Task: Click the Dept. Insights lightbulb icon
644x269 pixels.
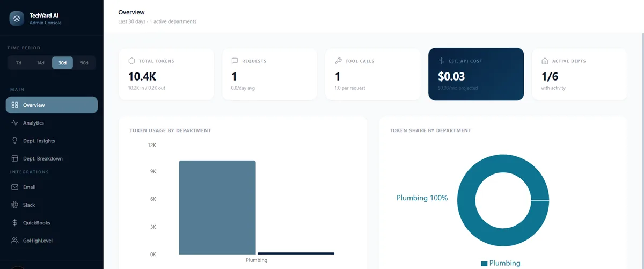Action: 15,141
